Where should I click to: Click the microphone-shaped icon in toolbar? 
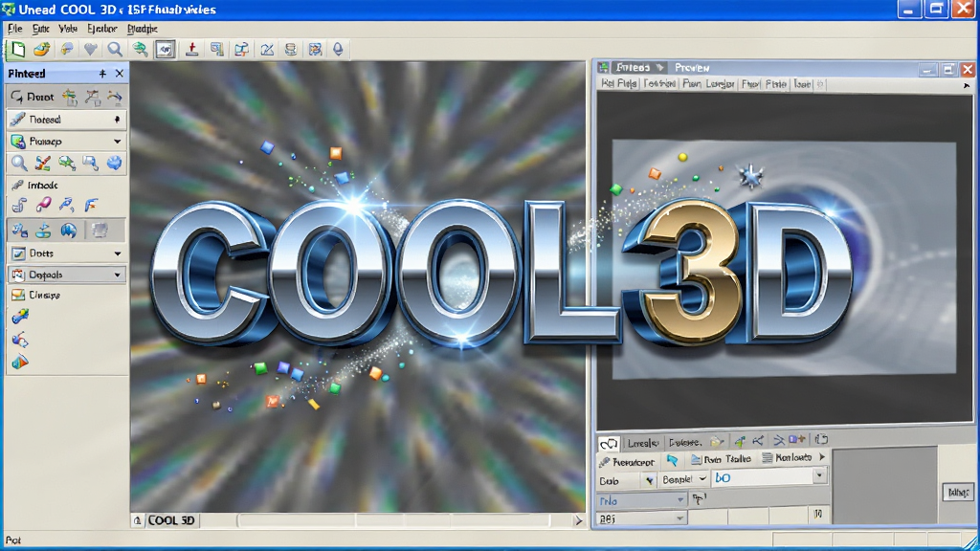point(338,50)
